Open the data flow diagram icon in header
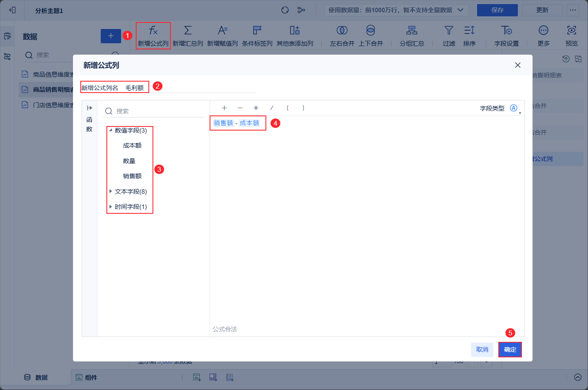This screenshot has height=390, width=588. coord(301,10)
